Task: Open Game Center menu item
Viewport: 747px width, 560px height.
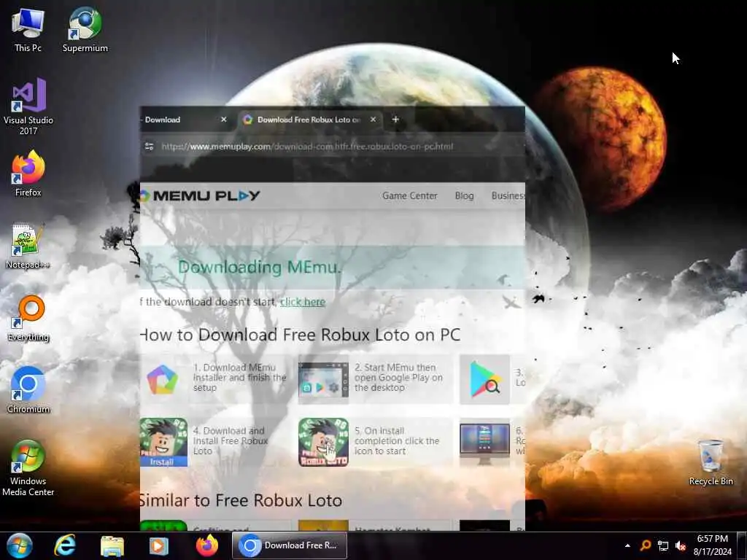Action: 410,195
